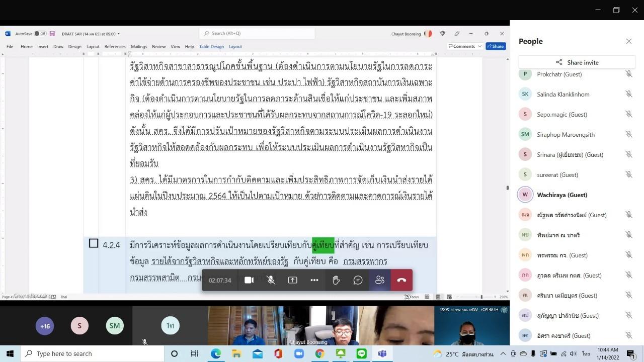Open the meeting chat
This screenshot has width=644, height=362.
(358, 280)
